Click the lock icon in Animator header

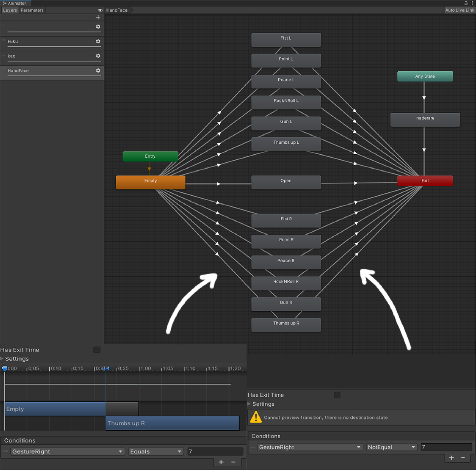(x=466, y=3)
